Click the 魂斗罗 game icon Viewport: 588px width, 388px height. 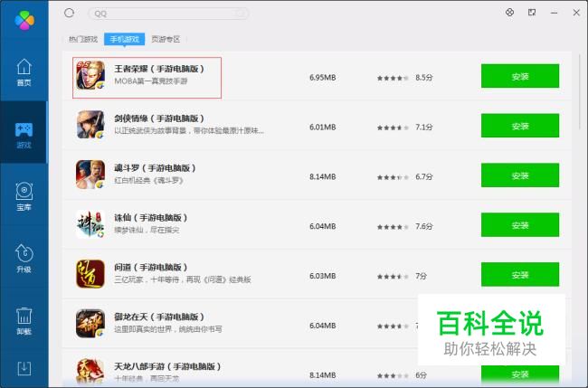[90, 175]
